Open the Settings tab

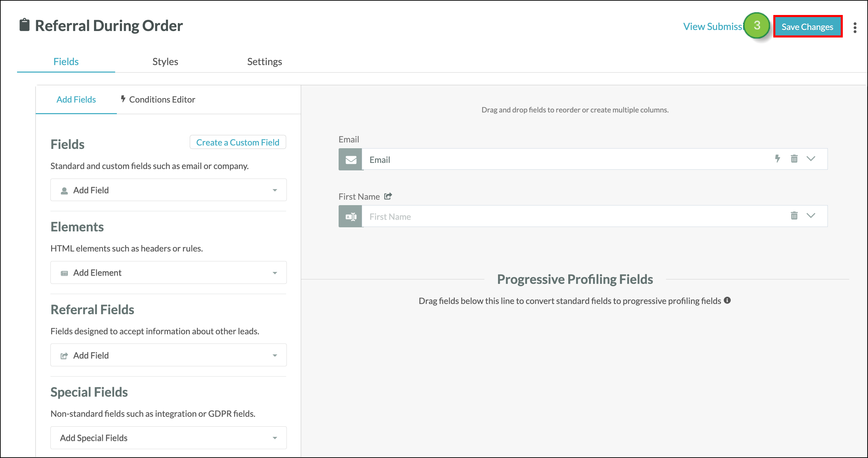point(265,62)
